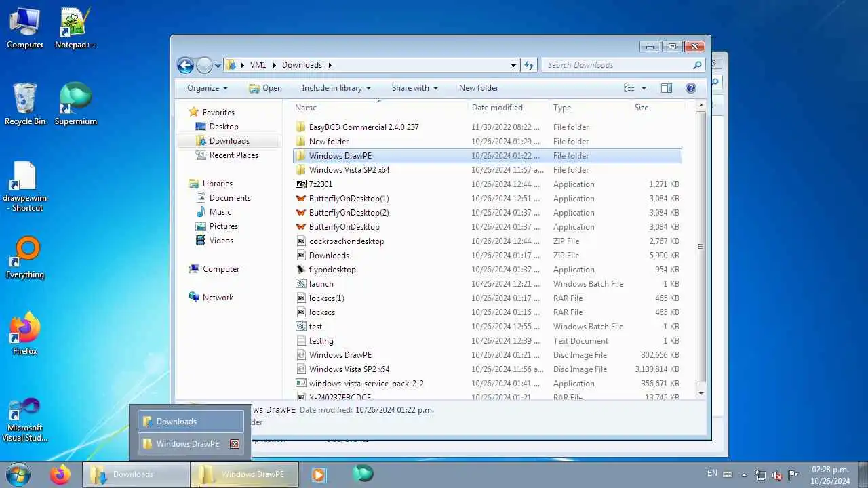Select the EasyBCD Commercial 2.4.0.237 folder
868x488 pixels.
click(487, 127)
